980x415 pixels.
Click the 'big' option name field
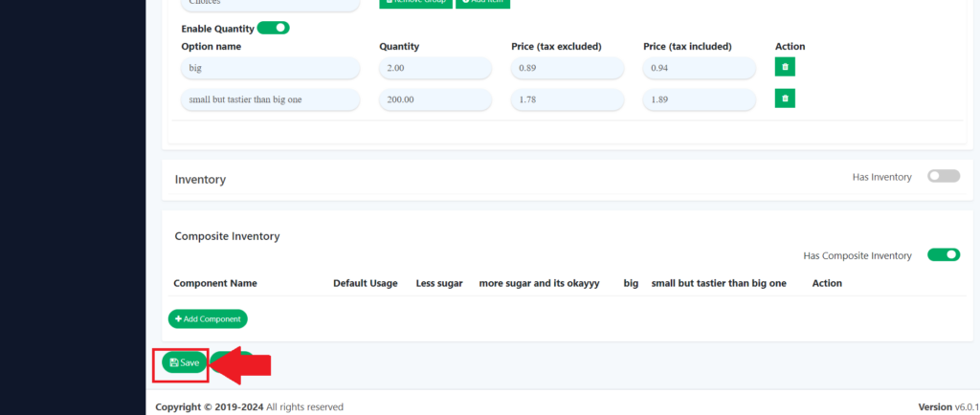tap(270, 68)
